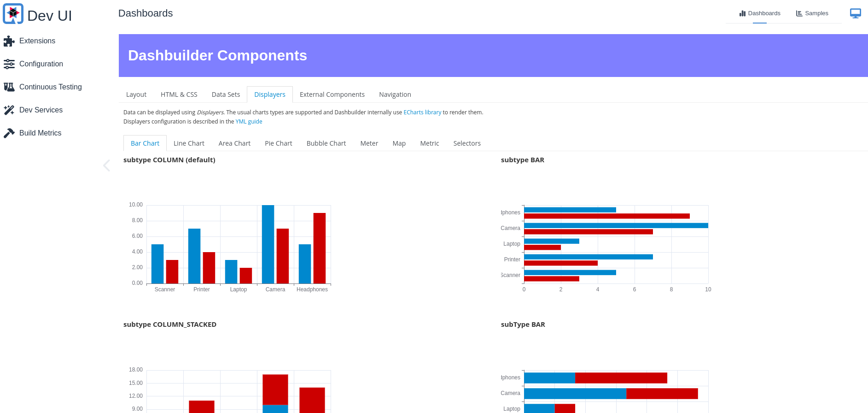868x413 pixels.
Task: Switch to External Components tab
Action: tap(332, 94)
